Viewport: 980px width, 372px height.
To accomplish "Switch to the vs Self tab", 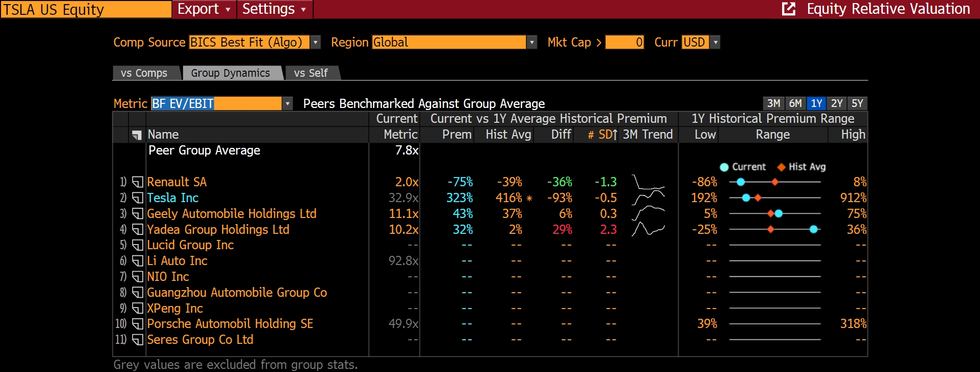I will [311, 73].
